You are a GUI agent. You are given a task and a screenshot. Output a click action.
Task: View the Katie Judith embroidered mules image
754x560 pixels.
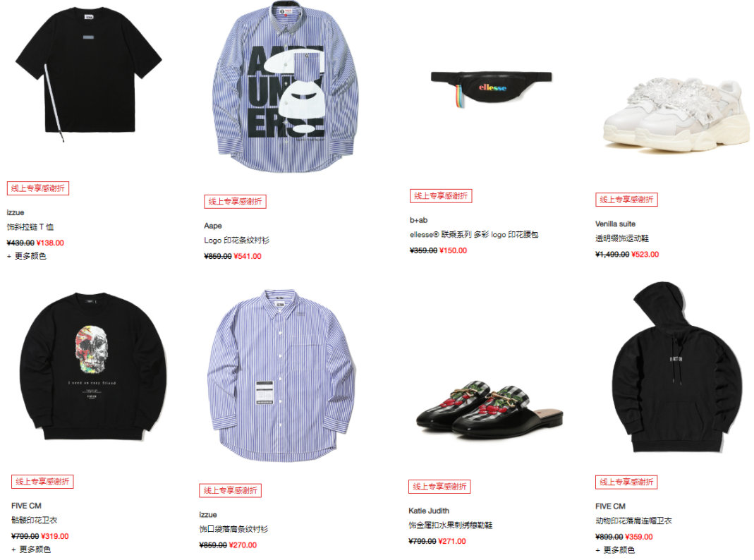489,409
